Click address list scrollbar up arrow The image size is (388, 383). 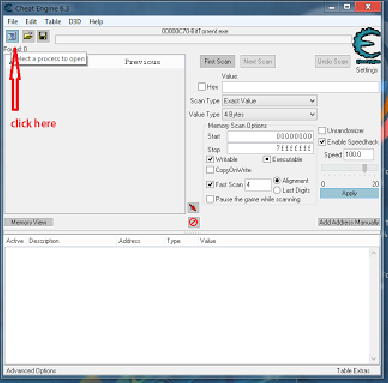pos(374,253)
